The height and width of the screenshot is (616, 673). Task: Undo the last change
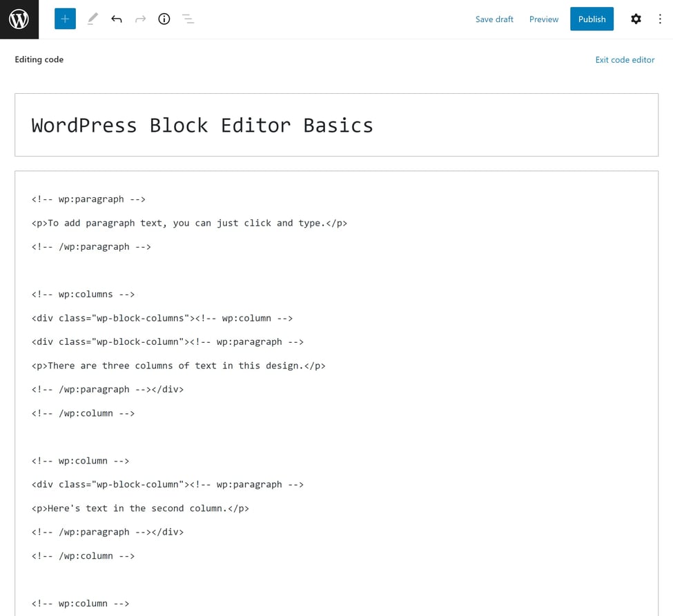point(117,19)
